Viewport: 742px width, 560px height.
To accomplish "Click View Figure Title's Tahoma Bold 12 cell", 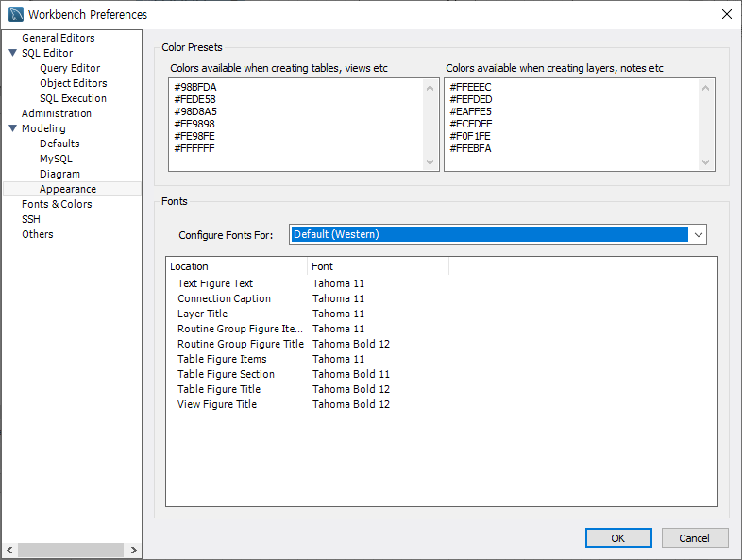I will click(x=351, y=405).
